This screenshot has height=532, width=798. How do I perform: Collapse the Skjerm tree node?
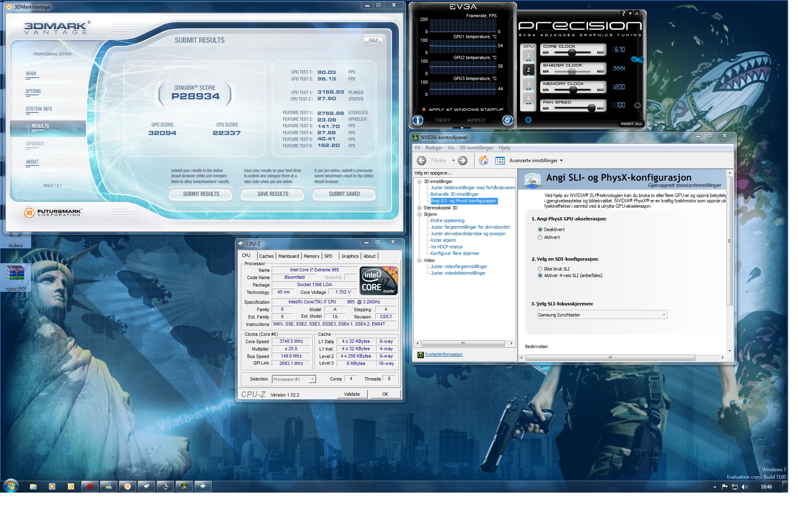pyautogui.click(x=420, y=214)
